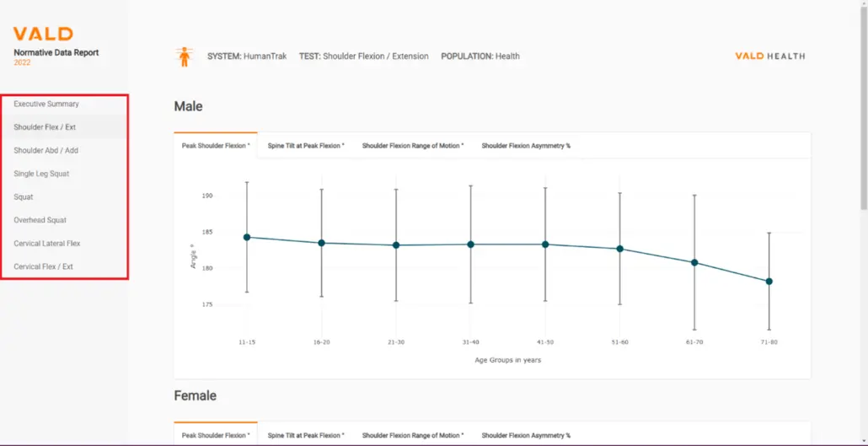This screenshot has width=868, height=446.
Task: Click the VALD logo in the sidebar
Action: tap(43, 35)
